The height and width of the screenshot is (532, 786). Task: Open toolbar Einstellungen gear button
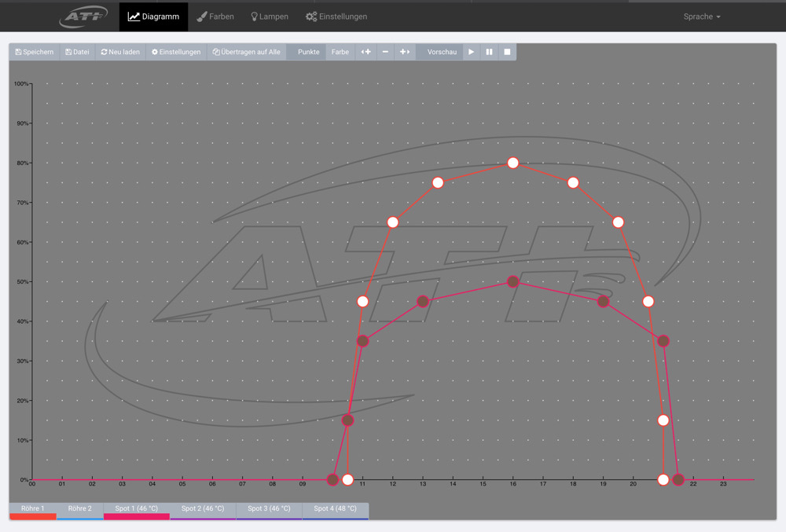(176, 52)
